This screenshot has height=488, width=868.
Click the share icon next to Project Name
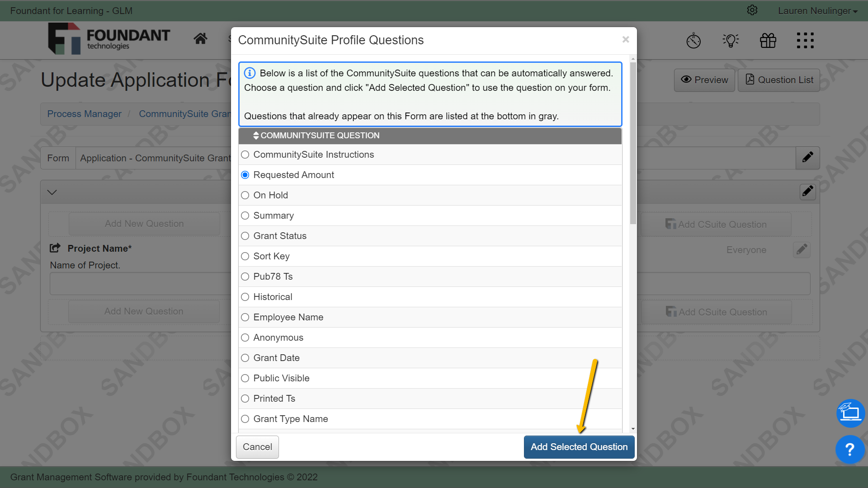[x=54, y=248]
